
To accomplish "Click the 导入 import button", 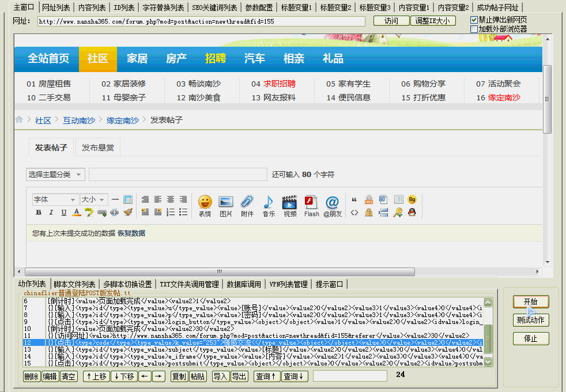I will pyautogui.click(x=220, y=376).
